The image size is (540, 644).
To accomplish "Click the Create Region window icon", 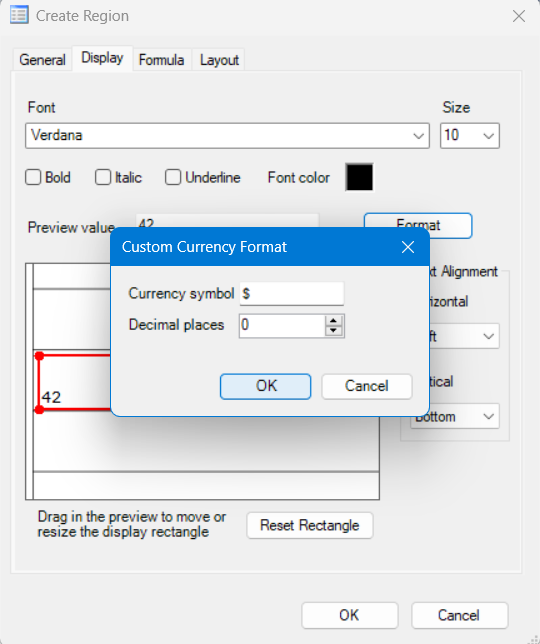I will (x=19, y=15).
